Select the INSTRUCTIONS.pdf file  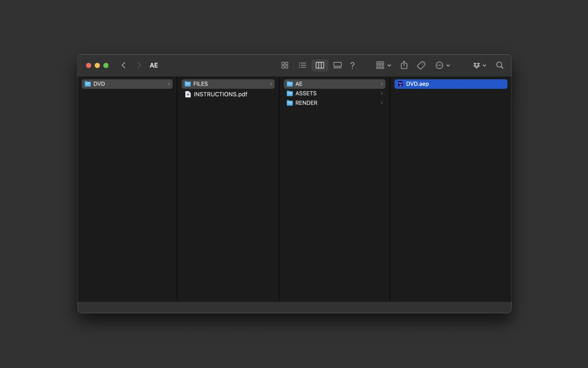pos(220,94)
